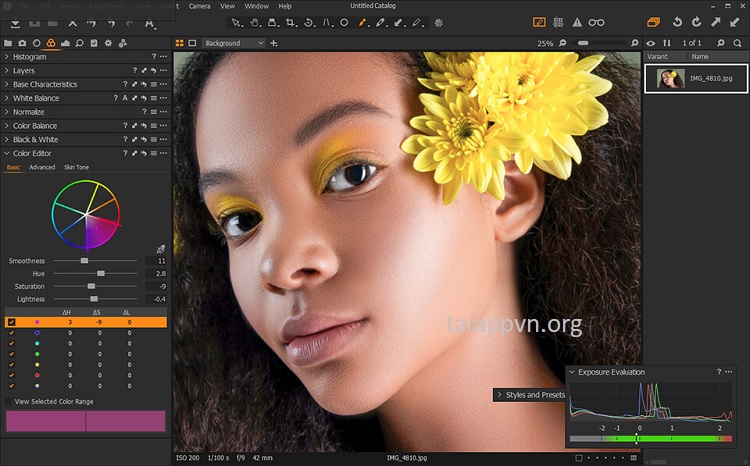Screen dimensions: 750x466
Task: Open the Background layer dropdown
Action: click(233, 43)
